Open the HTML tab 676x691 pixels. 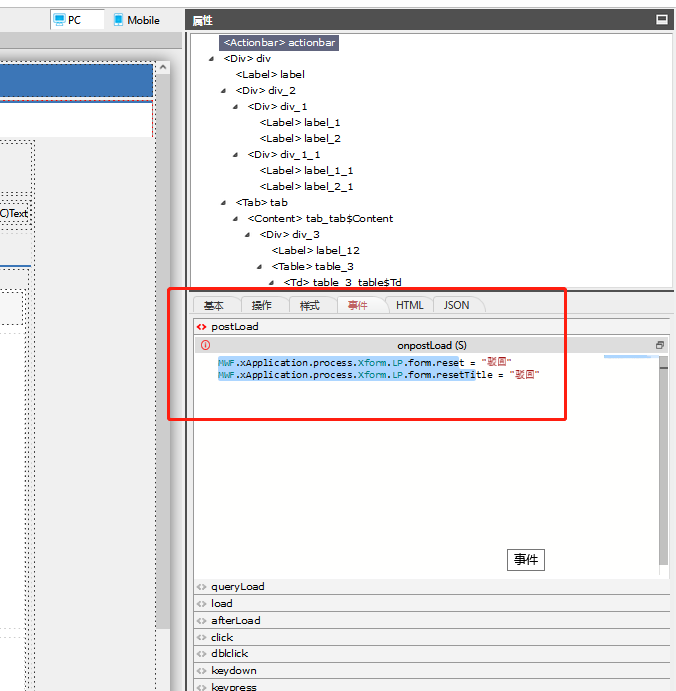[409, 305]
